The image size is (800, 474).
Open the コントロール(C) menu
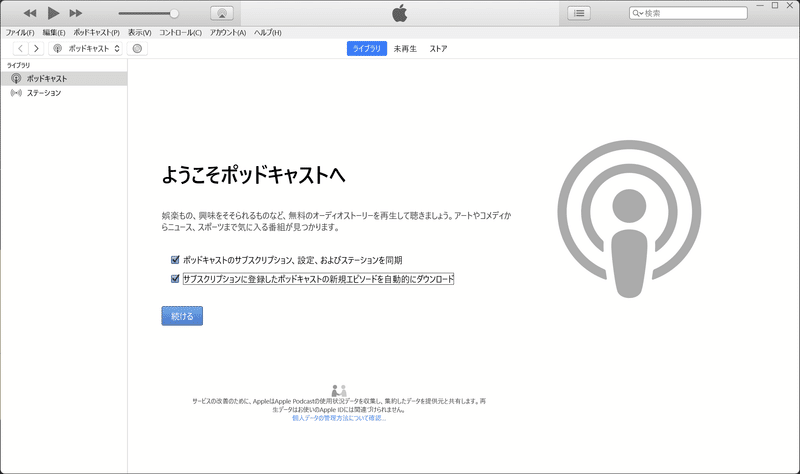[180, 33]
